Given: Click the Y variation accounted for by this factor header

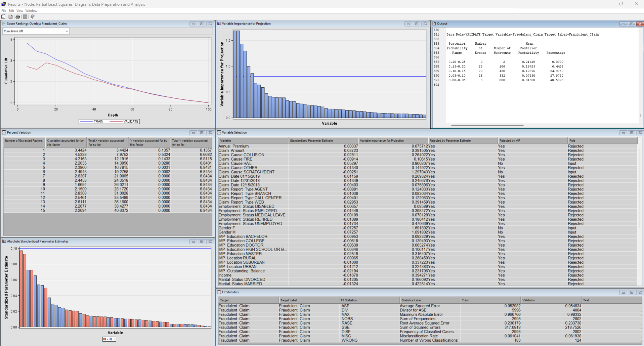Looking at the screenshot, I should (149, 142).
